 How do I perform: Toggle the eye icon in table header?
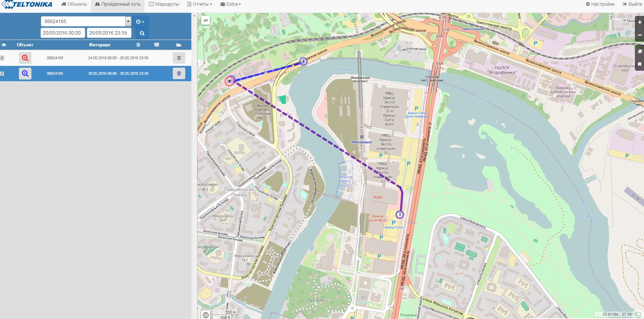point(4,45)
